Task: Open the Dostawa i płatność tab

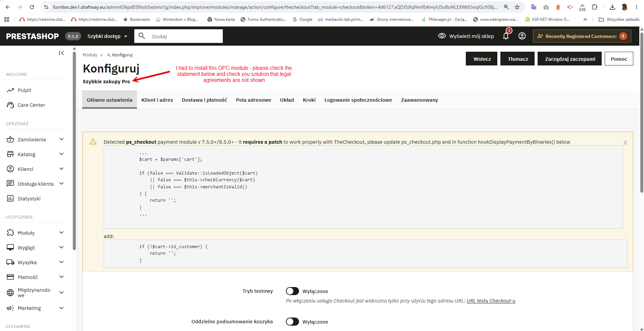Action: tap(204, 100)
